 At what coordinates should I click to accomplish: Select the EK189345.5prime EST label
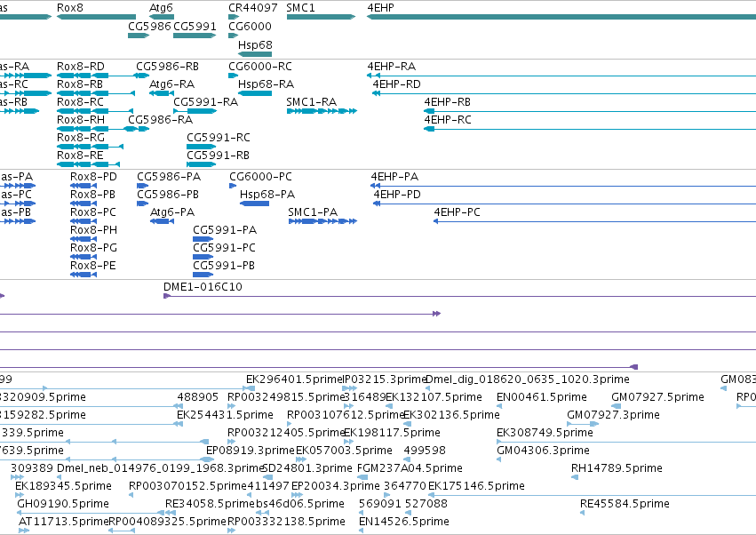pyautogui.click(x=64, y=486)
